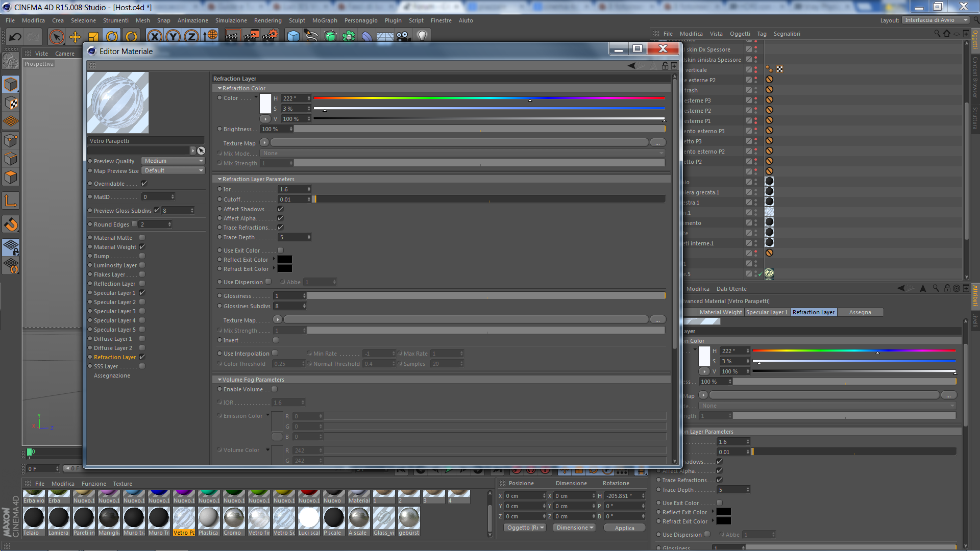Select the Move tool icon
This screenshot has height=551, width=980.
(x=75, y=37)
